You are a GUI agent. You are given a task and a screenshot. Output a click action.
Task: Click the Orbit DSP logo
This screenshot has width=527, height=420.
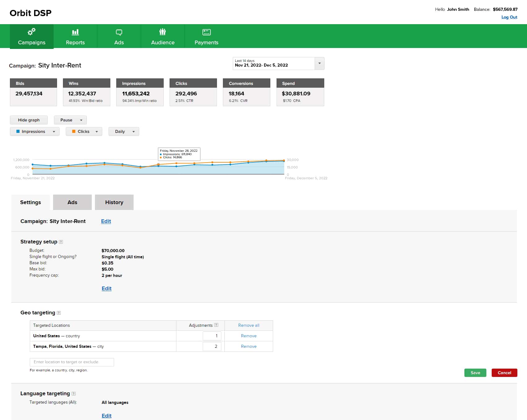(x=31, y=13)
